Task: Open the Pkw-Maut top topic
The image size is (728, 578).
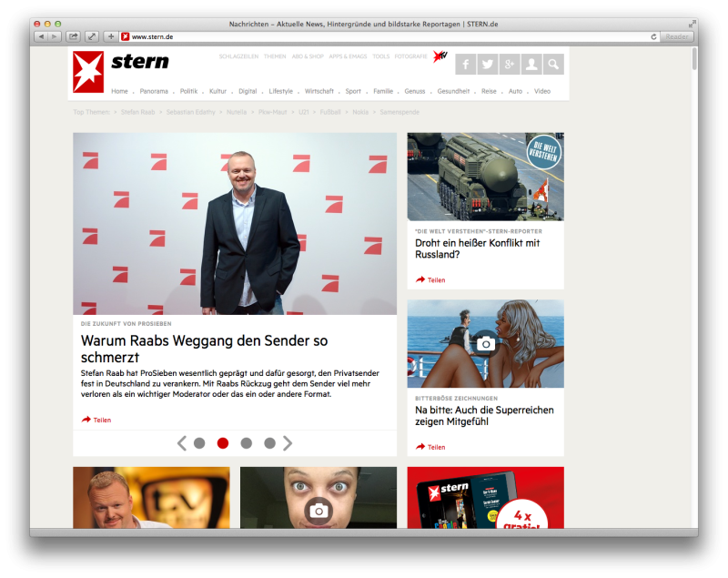Action: tap(272, 112)
